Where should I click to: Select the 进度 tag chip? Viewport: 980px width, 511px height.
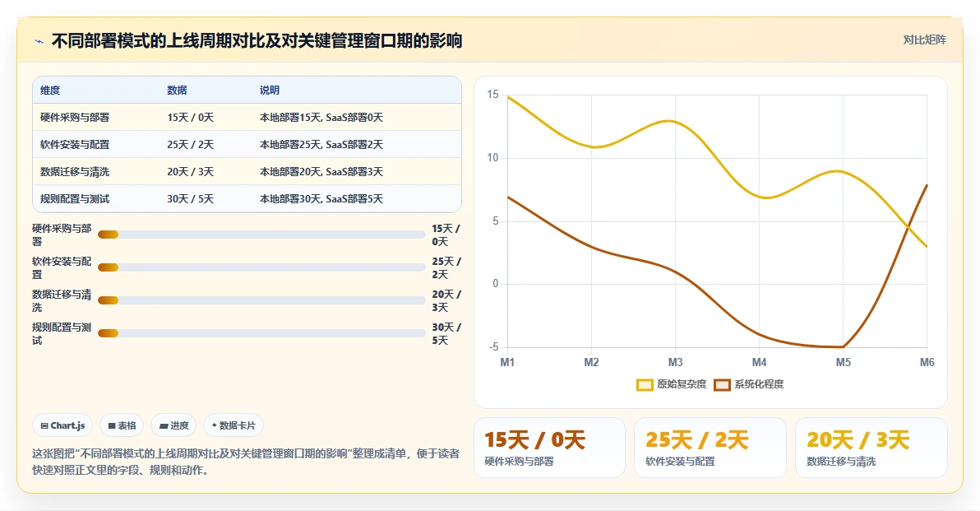coord(173,425)
